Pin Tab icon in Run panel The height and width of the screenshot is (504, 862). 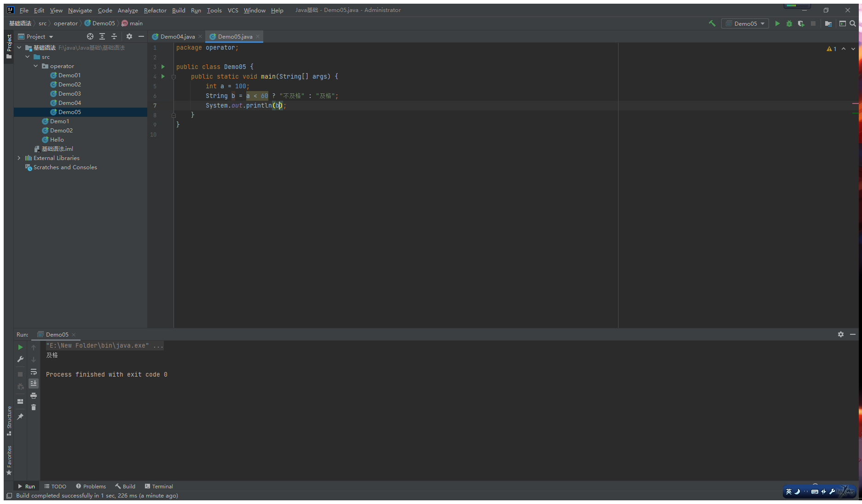coord(20,417)
